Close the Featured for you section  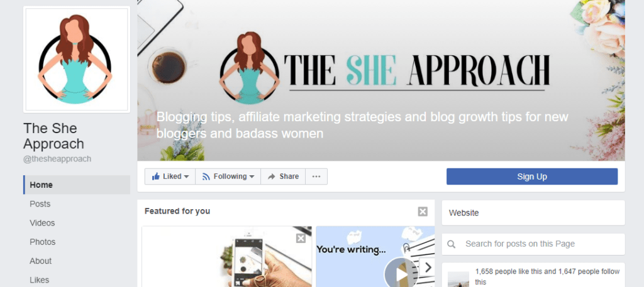[423, 212]
